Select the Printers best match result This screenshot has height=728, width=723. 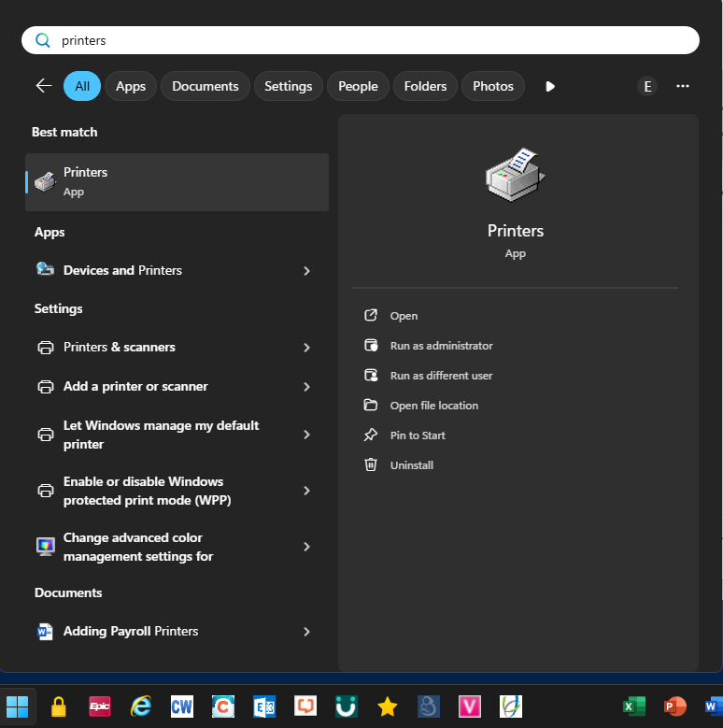(177, 182)
